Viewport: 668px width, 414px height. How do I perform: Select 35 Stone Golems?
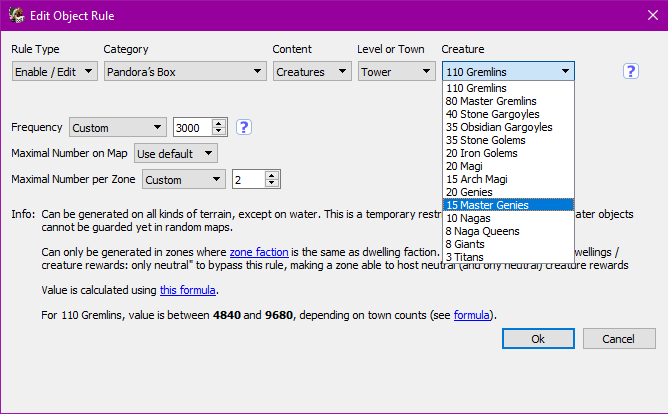[508, 140]
